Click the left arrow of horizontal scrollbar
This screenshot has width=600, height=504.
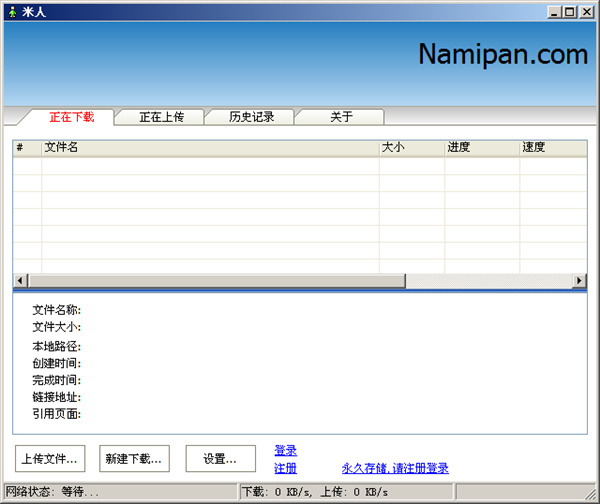pyautogui.click(x=20, y=281)
